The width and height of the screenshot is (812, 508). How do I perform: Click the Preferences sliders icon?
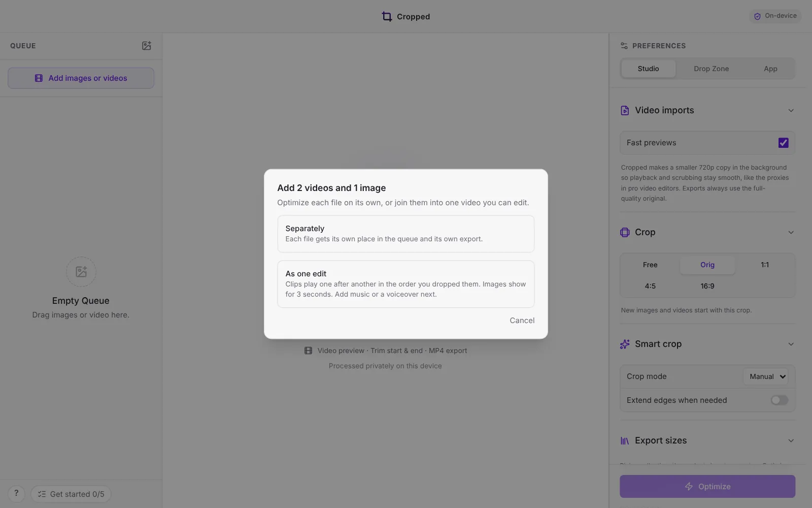624,46
